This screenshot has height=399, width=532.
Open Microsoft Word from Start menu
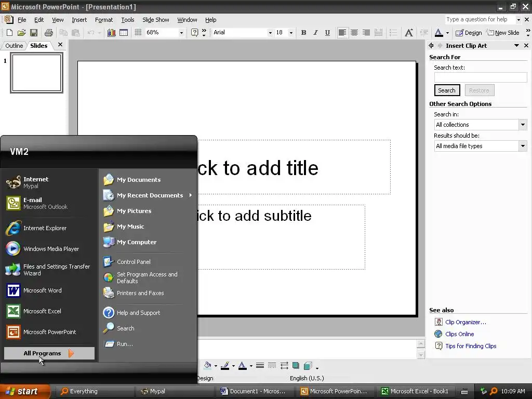pos(43,290)
